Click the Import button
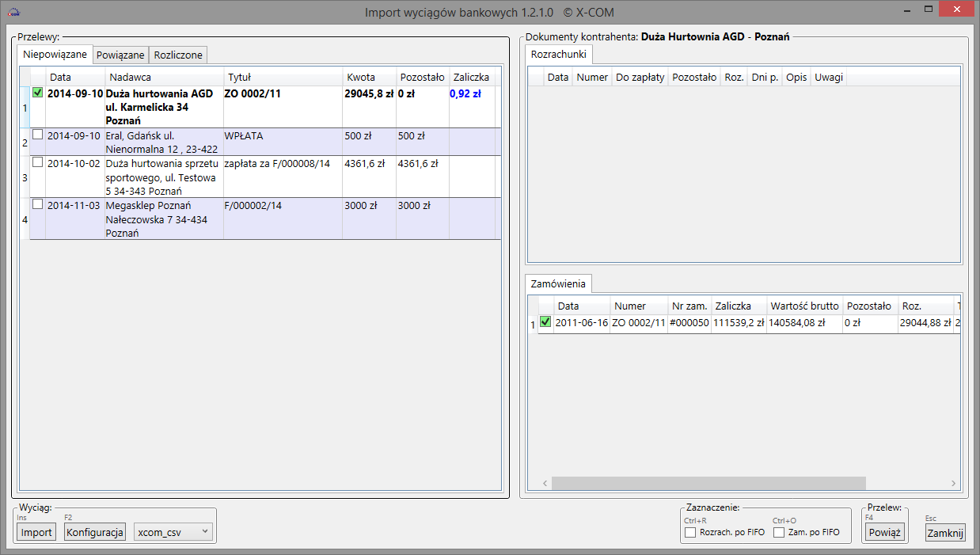The height and width of the screenshot is (555, 980). pos(36,532)
